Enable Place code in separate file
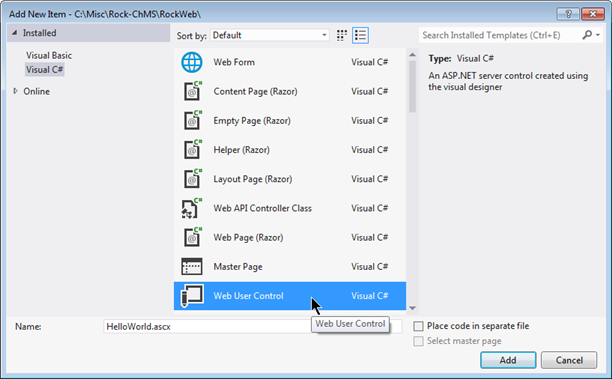This screenshot has width=612, height=379. pos(418,326)
